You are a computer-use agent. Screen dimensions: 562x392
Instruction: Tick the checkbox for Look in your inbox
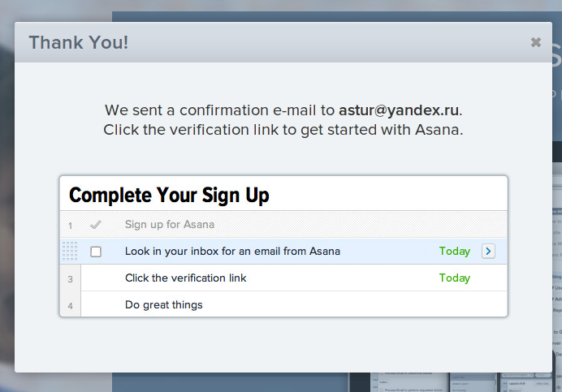(96, 252)
